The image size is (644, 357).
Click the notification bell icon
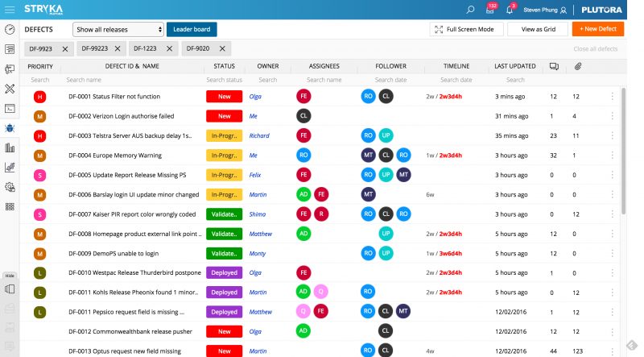pyautogui.click(x=510, y=10)
